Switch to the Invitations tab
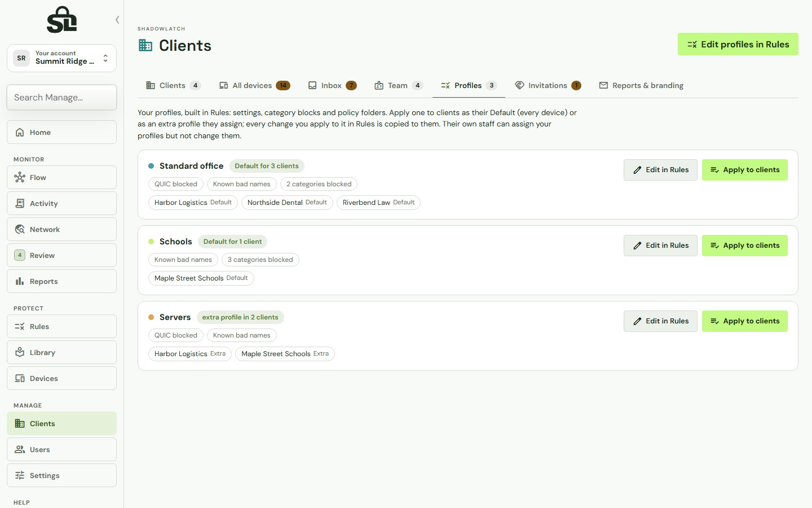 (548, 85)
